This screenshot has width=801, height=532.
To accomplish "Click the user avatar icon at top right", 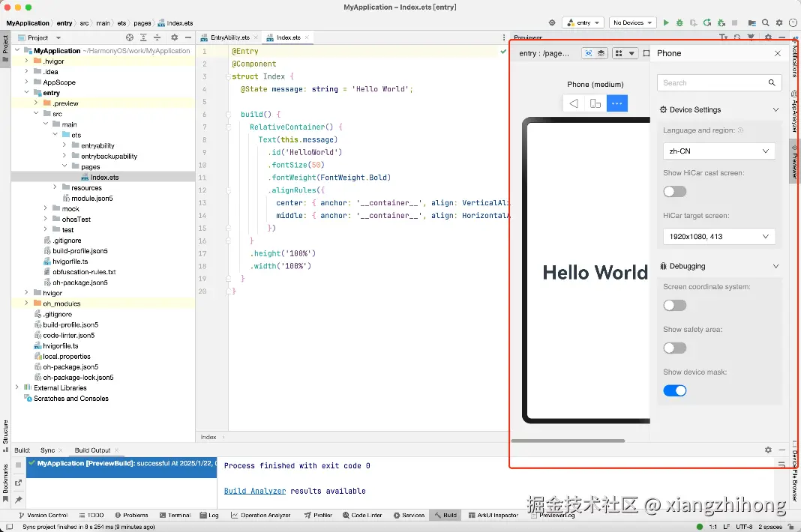I will (x=793, y=22).
